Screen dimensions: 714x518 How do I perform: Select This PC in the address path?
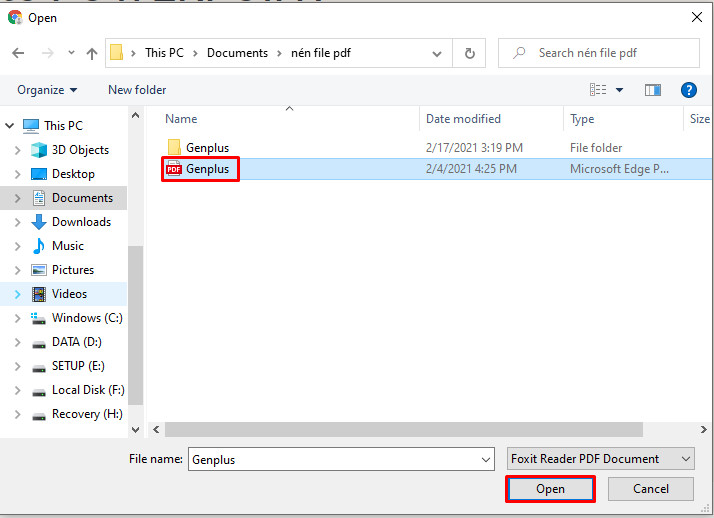pyautogui.click(x=164, y=53)
